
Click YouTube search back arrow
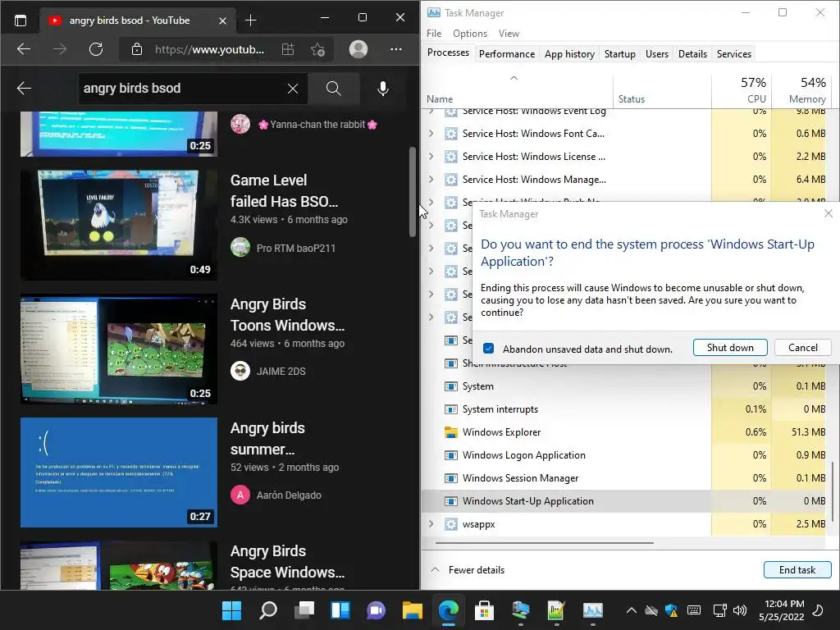24,89
